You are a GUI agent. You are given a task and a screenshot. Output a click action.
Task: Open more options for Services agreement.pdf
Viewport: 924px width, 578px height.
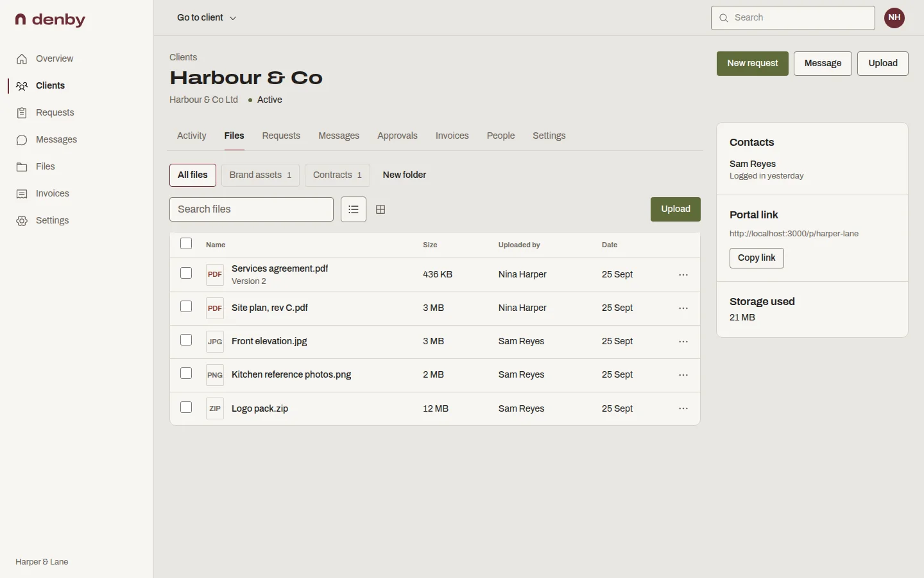point(683,275)
